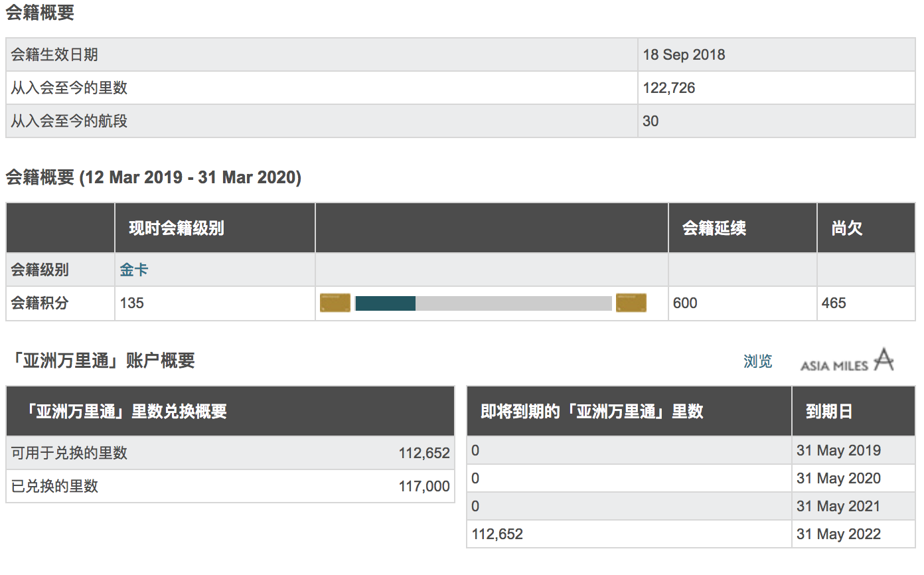The width and height of the screenshot is (924, 575).
Task: Click the Asia Miles logo
Action: [847, 361]
